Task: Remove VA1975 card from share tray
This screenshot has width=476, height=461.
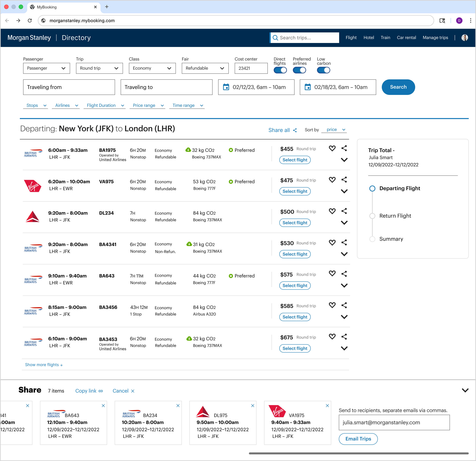Action: pyautogui.click(x=327, y=406)
